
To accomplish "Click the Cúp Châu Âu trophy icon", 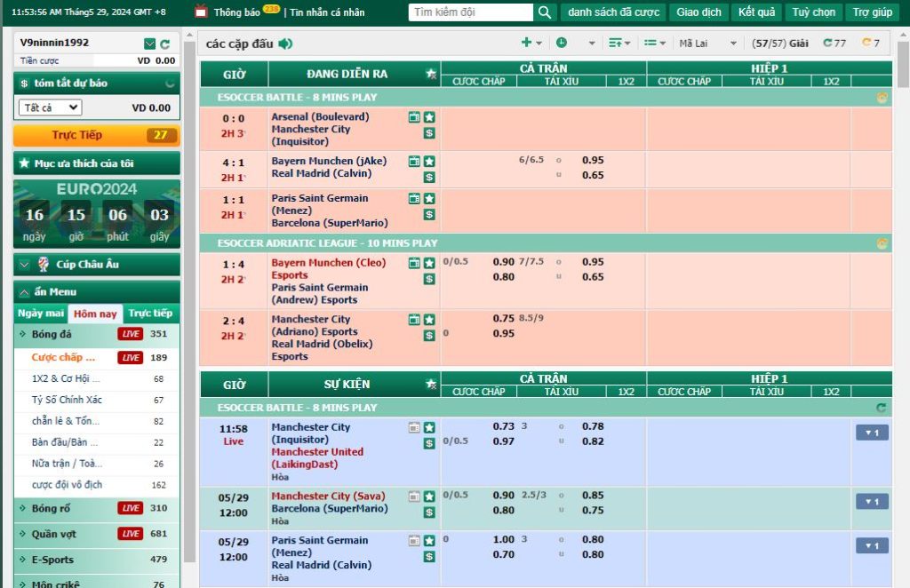I will pos(44,265).
